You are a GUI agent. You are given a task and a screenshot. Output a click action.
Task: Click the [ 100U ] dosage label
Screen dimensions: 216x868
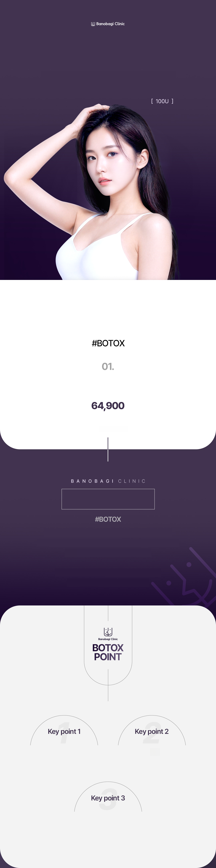(162, 101)
